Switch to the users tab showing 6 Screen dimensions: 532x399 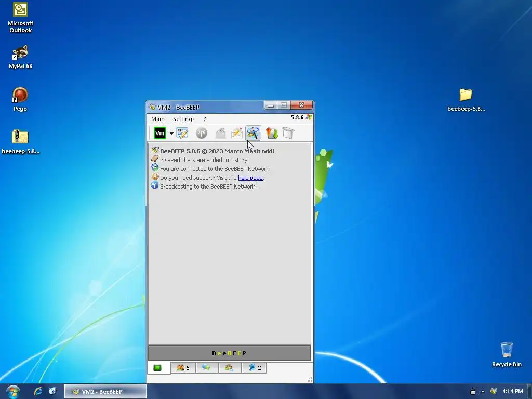click(x=183, y=368)
